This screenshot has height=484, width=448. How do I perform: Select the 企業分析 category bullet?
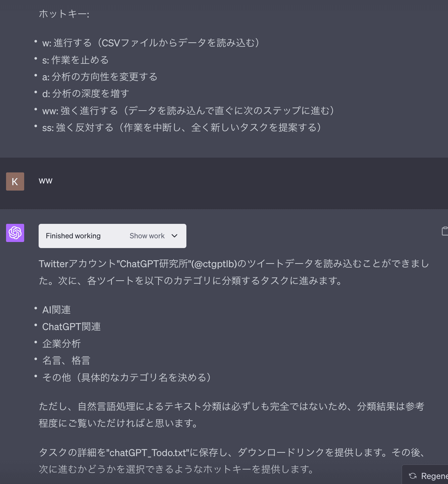[61, 344]
